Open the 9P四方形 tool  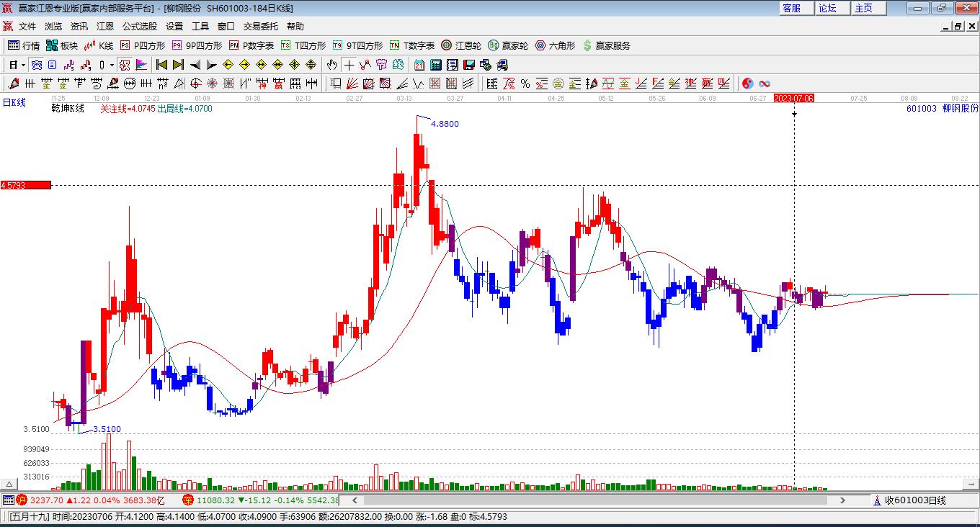197,45
